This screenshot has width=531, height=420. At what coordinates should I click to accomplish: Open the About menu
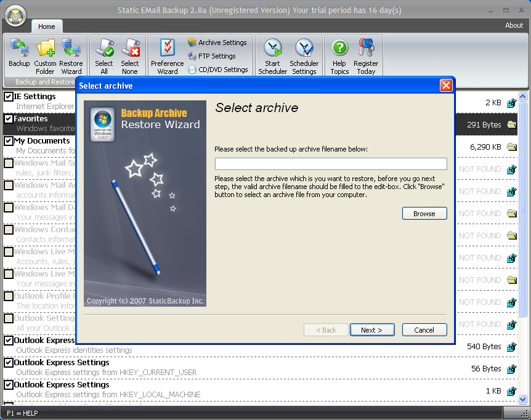[x=514, y=25]
